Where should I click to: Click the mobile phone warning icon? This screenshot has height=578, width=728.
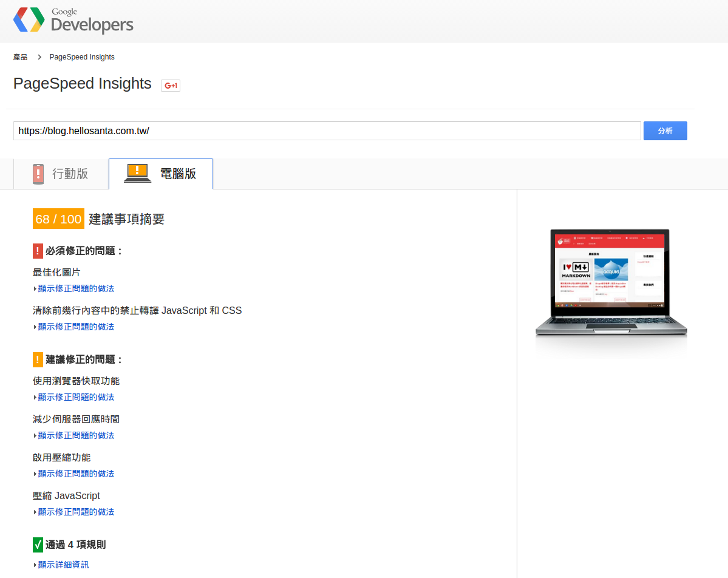(38, 174)
